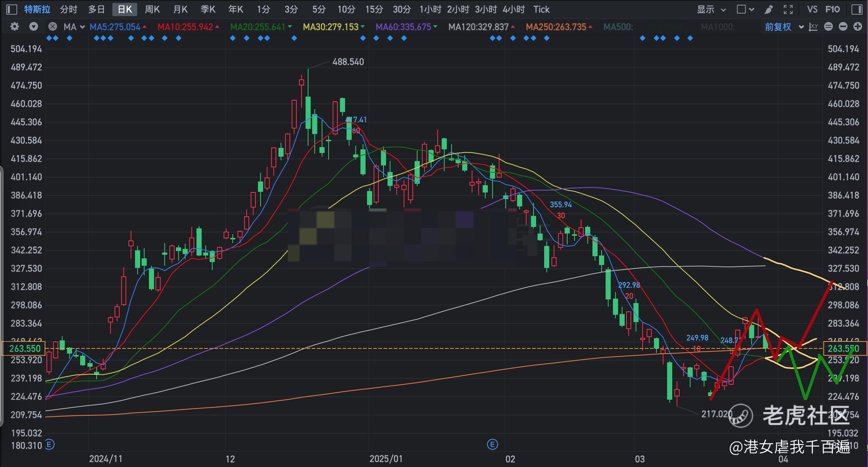Toggle the MA1000 line label

pos(718,27)
